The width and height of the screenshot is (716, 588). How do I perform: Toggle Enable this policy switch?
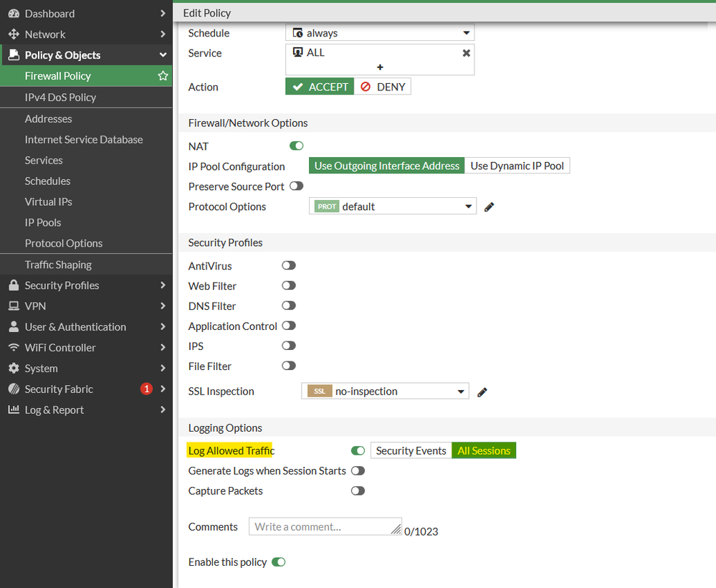pyautogui.click(x=279, y=562)
